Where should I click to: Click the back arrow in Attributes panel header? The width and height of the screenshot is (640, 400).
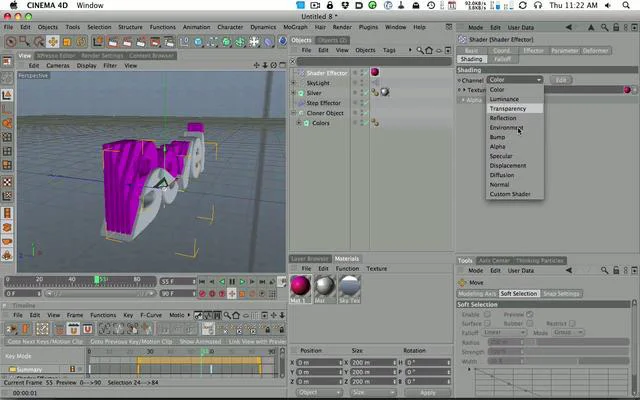(x=569, y=27)
